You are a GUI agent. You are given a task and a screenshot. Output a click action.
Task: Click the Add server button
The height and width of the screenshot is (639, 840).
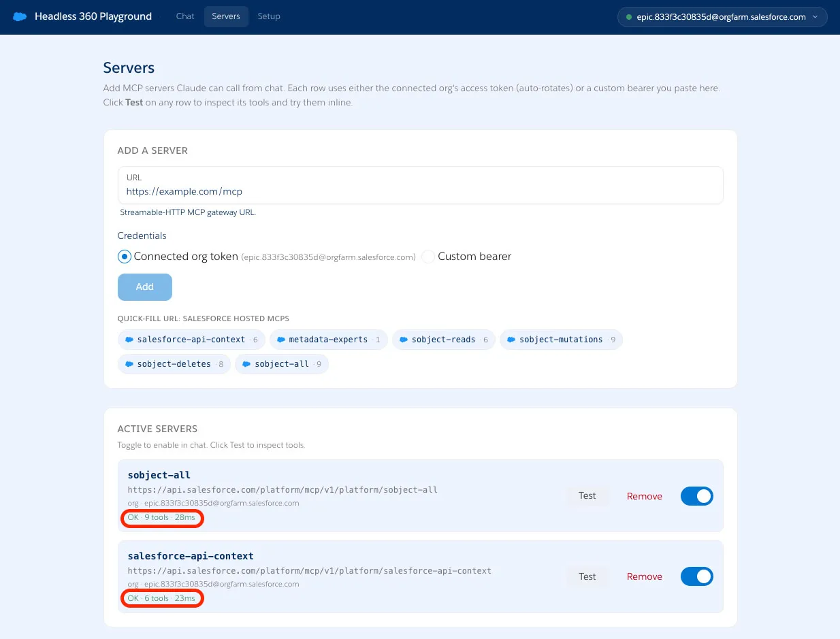[145, 287]
